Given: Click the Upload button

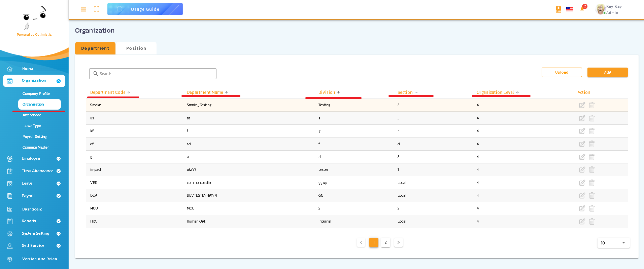Looking at the screenshot, I should click(x=562, y=72).
